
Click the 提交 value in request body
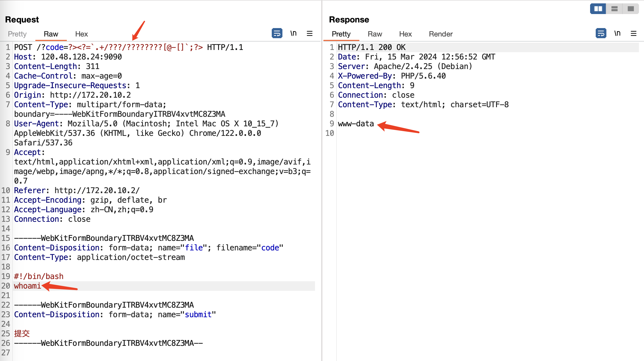[x=22, y=333]
